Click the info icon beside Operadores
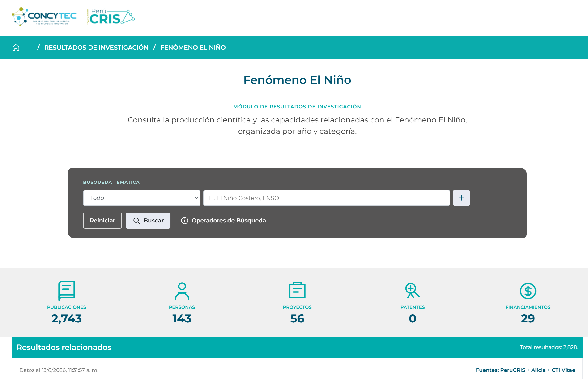Image resolution: width=588 pixels, height=379 pixels. [185, 221]
